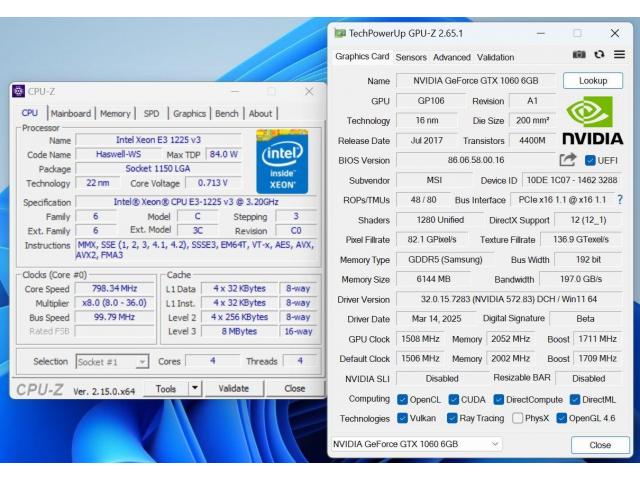Take a GPU-Z screenshot with camera icon

click(x=579, y=55)
